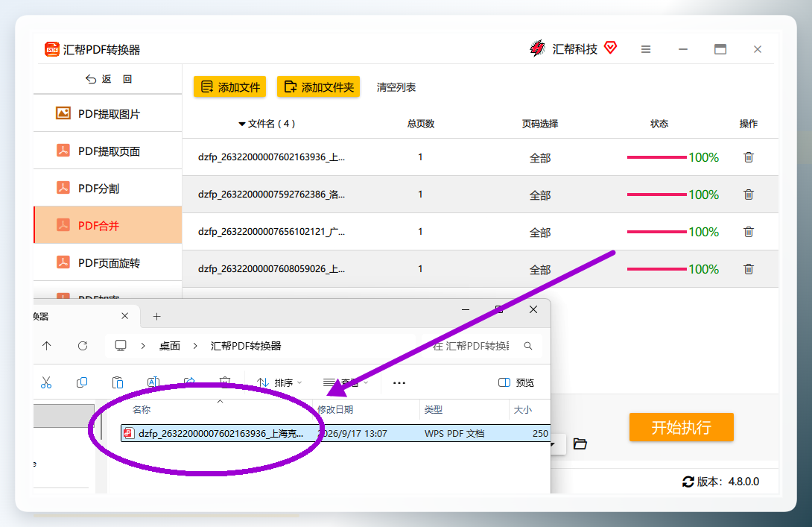Screen dimensions: 812x527
Task: Click the 汇帮PDF转换器 app logo in title bar
Action: 52,49
